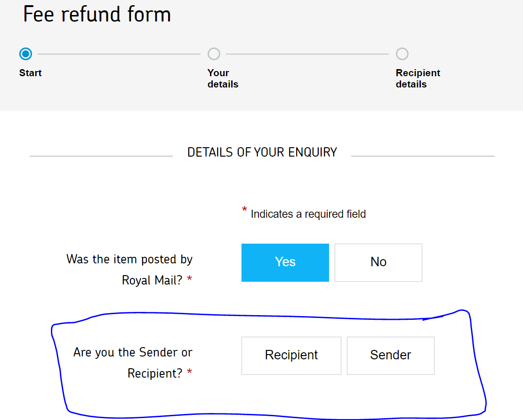Image resolution: width=523 pixels, height=420 pixels.
Task: Select the Your details step circle
Action: coord(214,54)
